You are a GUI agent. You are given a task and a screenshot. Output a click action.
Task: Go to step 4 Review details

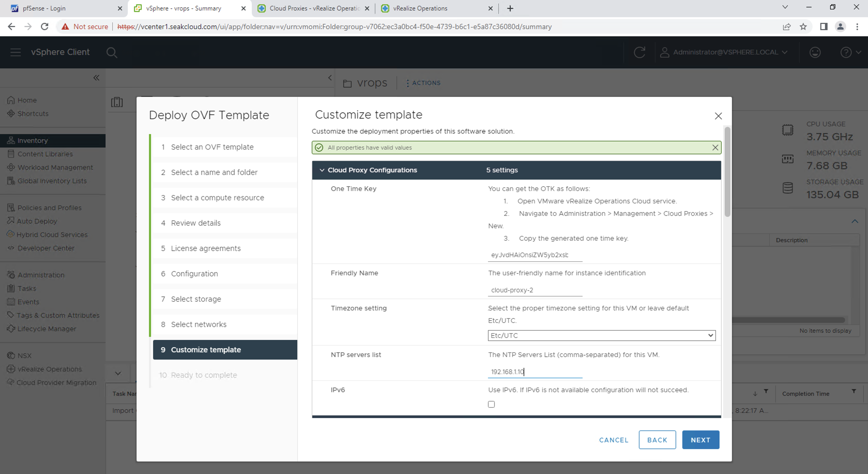pyautogui.click(x=225, y=223)
